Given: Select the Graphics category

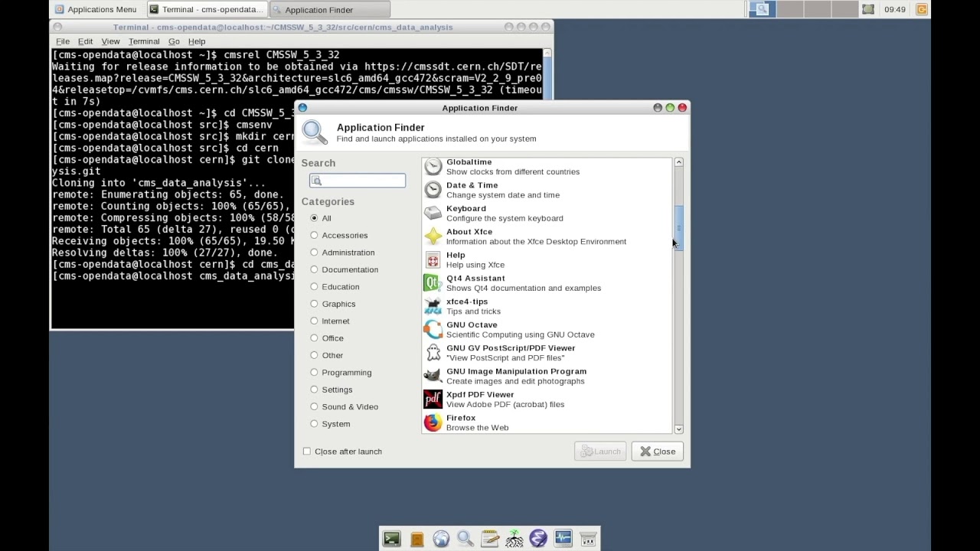Looking at the screenshot, I should click(x=332, y=304).
